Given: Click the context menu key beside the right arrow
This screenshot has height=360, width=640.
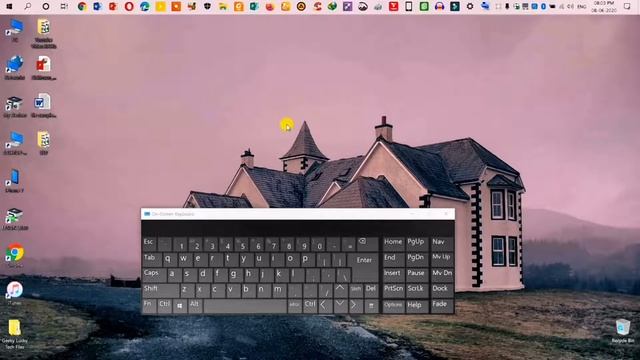Looking at the screenshot, I should pos(371,306).
